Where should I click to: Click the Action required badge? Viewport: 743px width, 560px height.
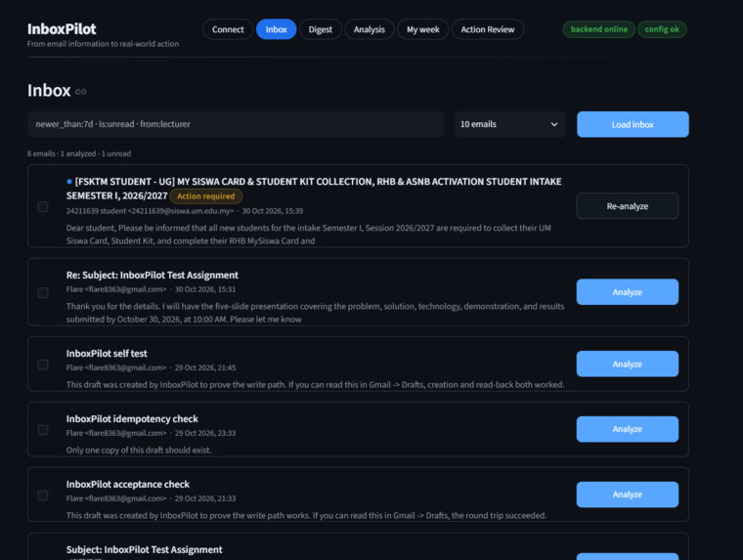(x=205, y=196)
